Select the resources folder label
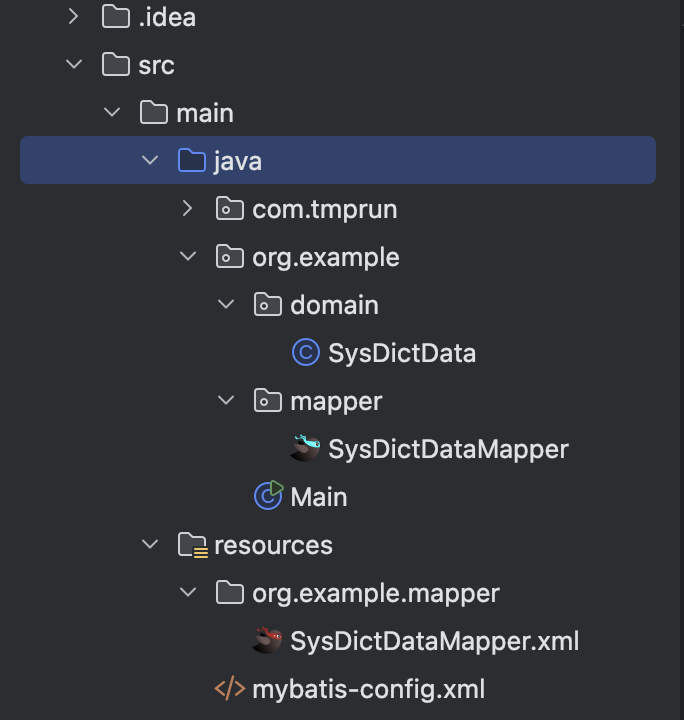The image size is (684, 720). [x=273, y=546]
